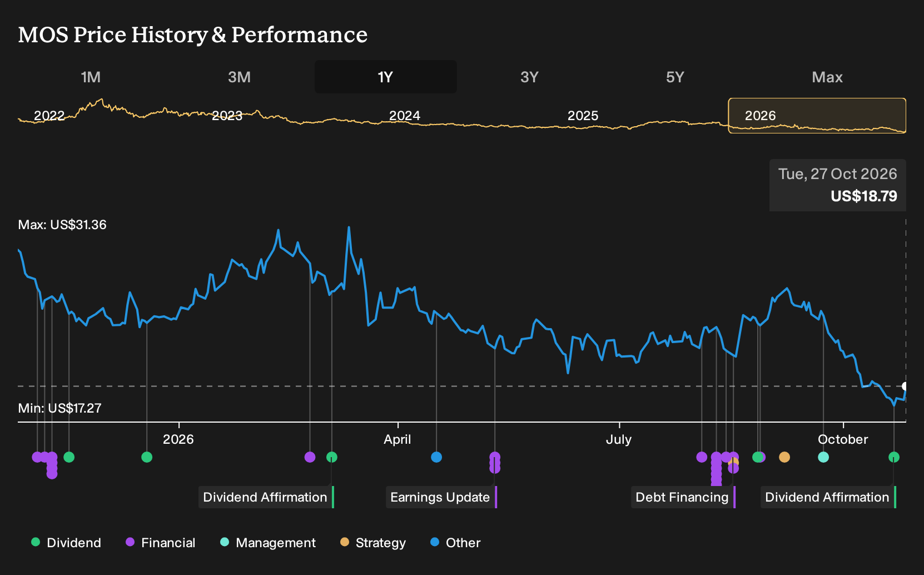Select the 5Y time range
Image resolution: width=924 pixels, height=575 pixels.
pyautogui.click(x=675, y=77)
